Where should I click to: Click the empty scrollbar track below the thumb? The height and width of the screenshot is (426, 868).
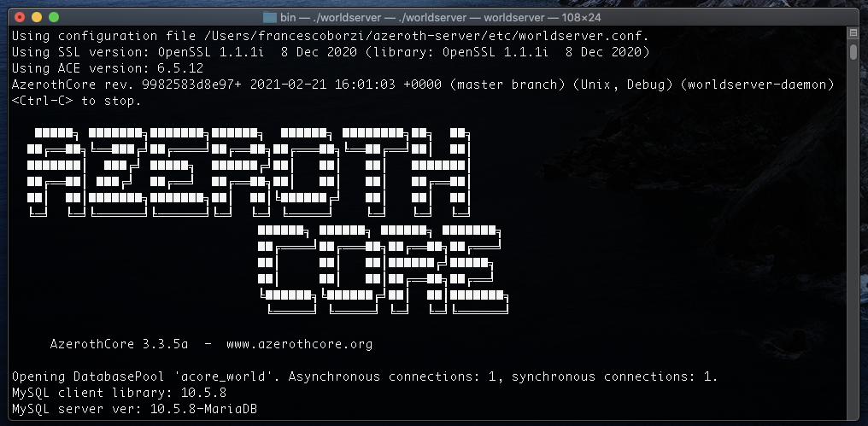click(x=853, y=256)
